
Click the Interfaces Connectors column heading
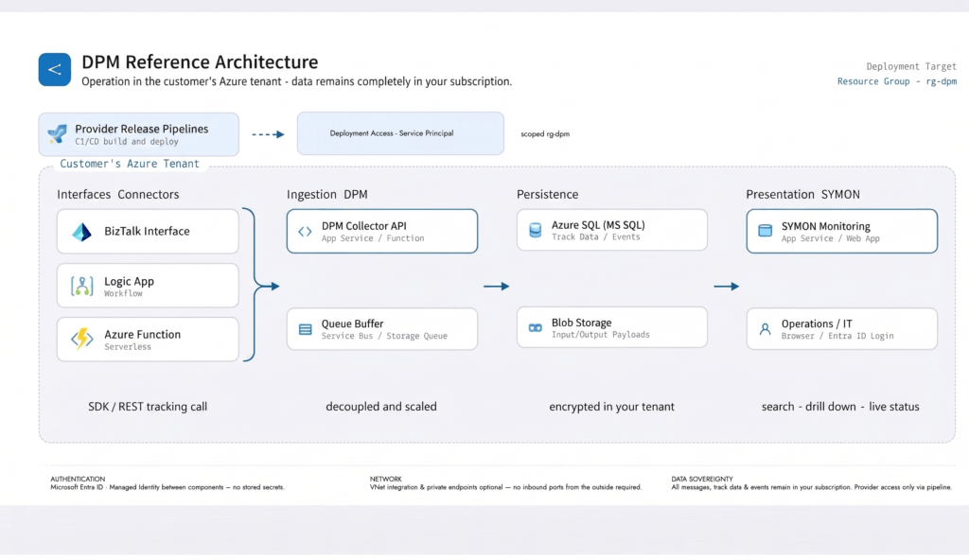(x=118, y=194)
